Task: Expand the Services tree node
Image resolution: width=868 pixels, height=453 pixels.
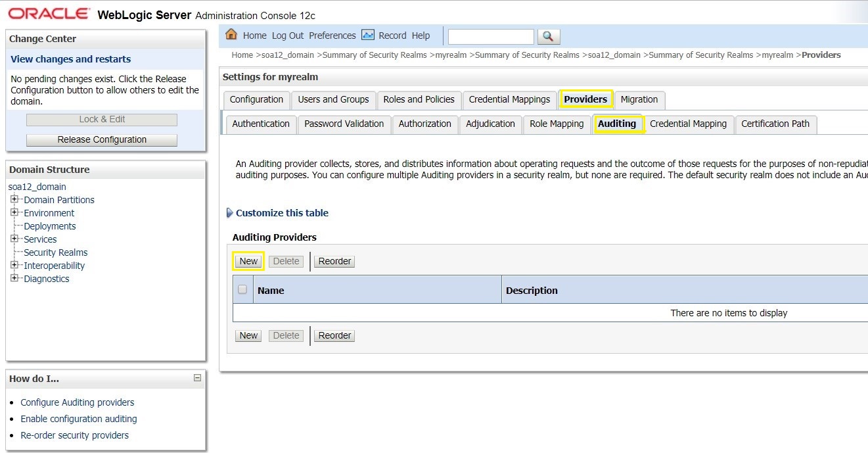Action: [14, 239]
